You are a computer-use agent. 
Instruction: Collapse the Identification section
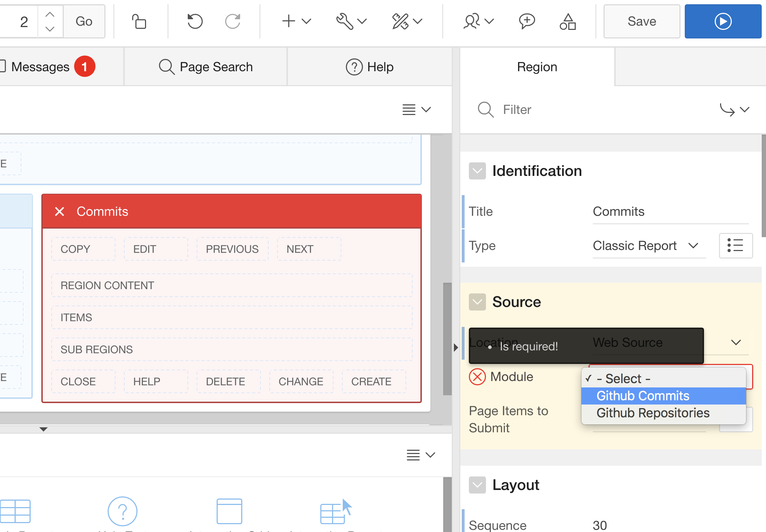477,171
